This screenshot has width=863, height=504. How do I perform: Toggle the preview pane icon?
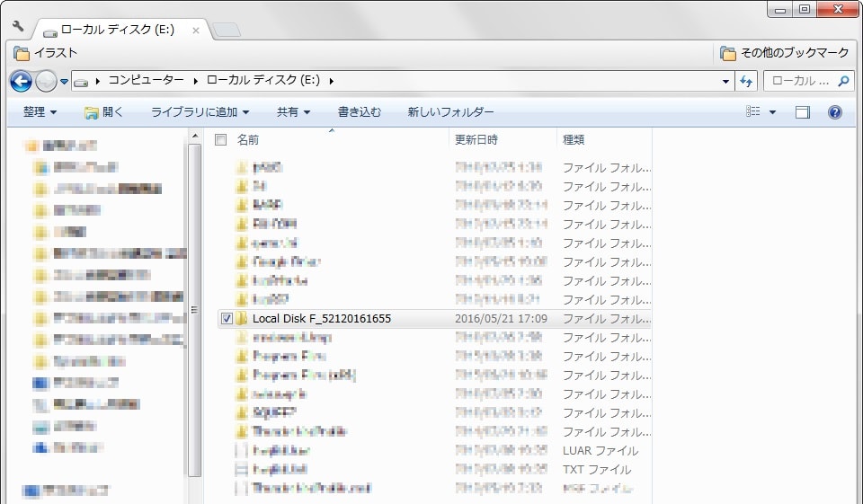[x=803, y=112]
